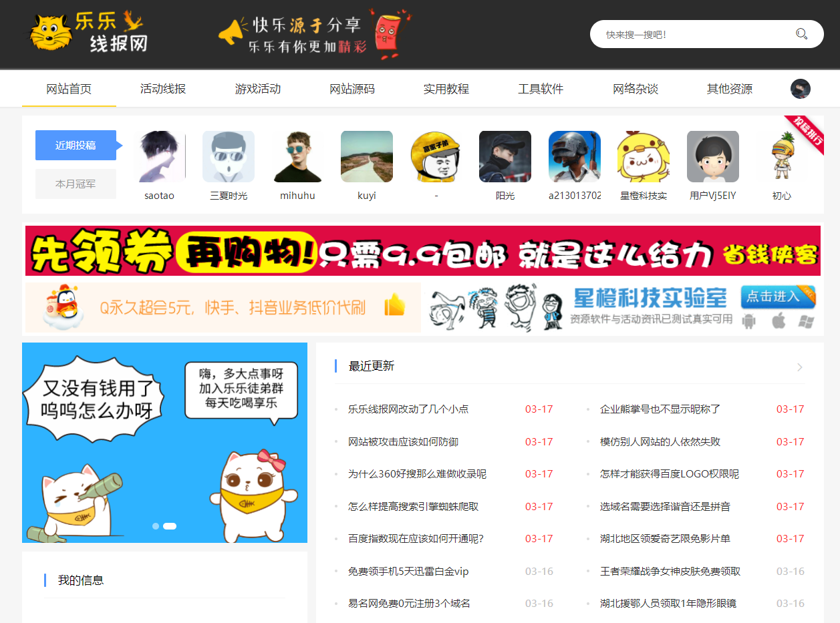Click the Windows icon in the 星橙科技实验室 banner
Screen dimensions: 840x623
pyautogui.click(x=806, y=321)
